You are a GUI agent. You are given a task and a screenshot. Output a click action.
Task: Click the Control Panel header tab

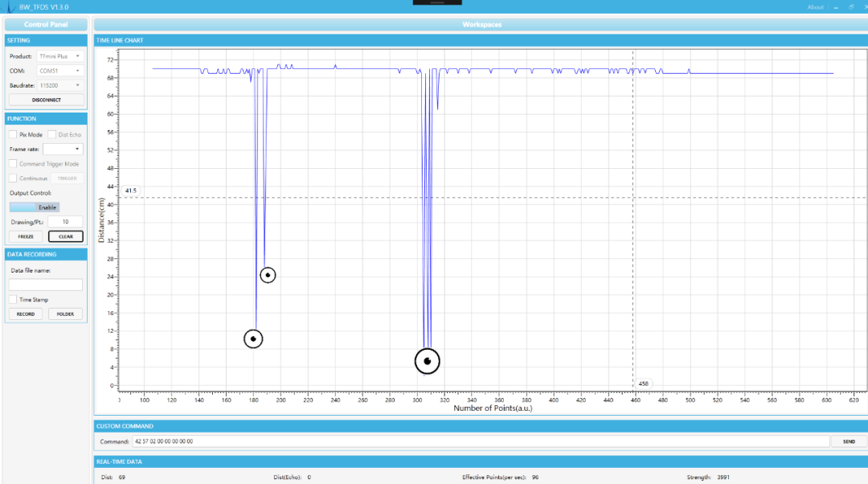[46, 24]
